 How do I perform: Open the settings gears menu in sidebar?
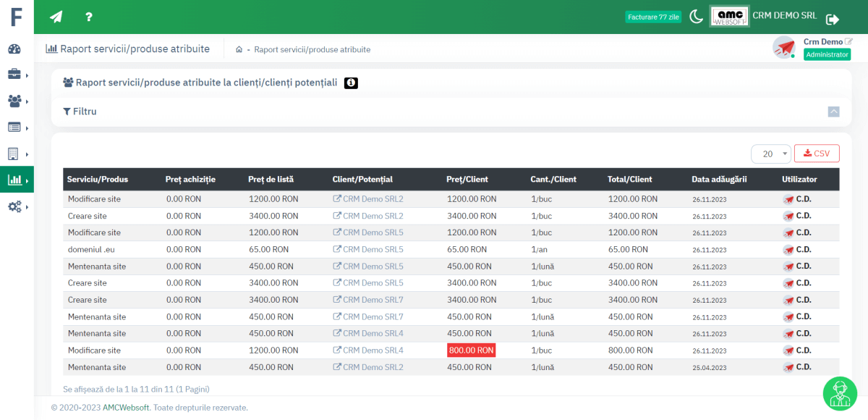(x=14, y=206)
